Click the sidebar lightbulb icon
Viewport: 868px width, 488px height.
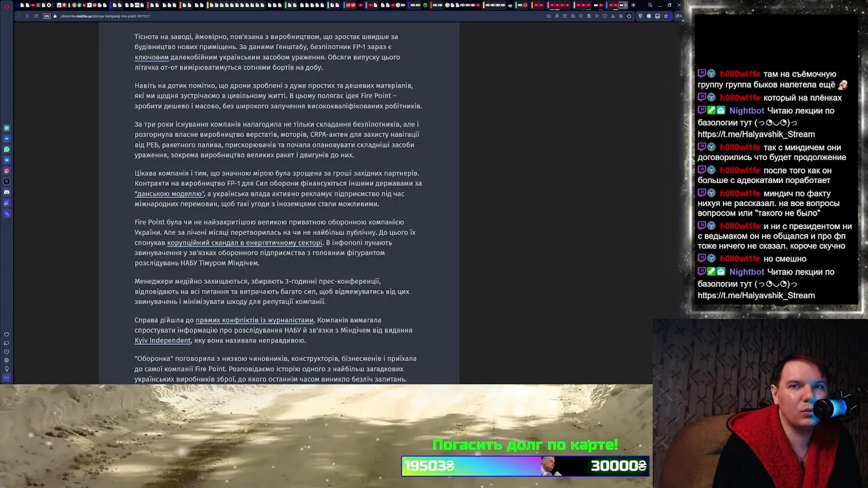pos(7,369)
